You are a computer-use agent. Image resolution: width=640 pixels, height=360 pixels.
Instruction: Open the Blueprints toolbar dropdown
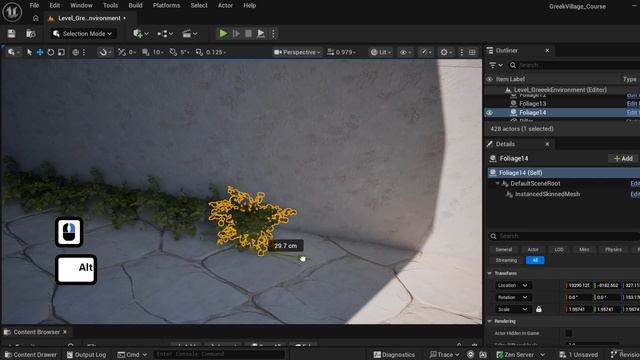(x=165, y=33)
